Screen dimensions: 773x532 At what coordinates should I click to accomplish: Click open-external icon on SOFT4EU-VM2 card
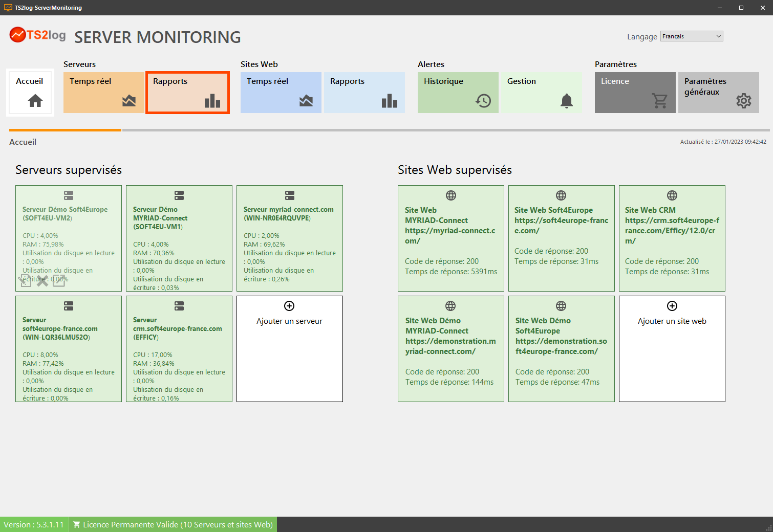click(x=59, y=280)
